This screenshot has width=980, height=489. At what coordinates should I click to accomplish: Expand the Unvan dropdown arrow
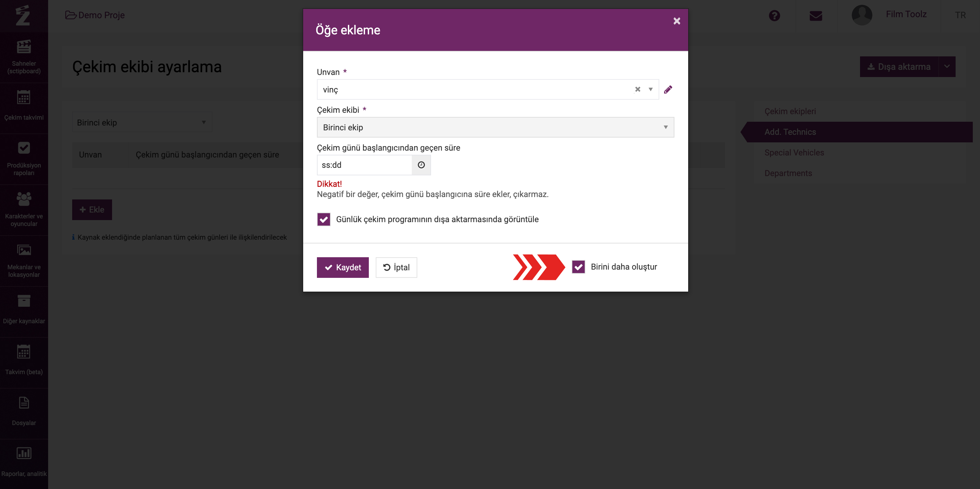(x=651, y=89)
